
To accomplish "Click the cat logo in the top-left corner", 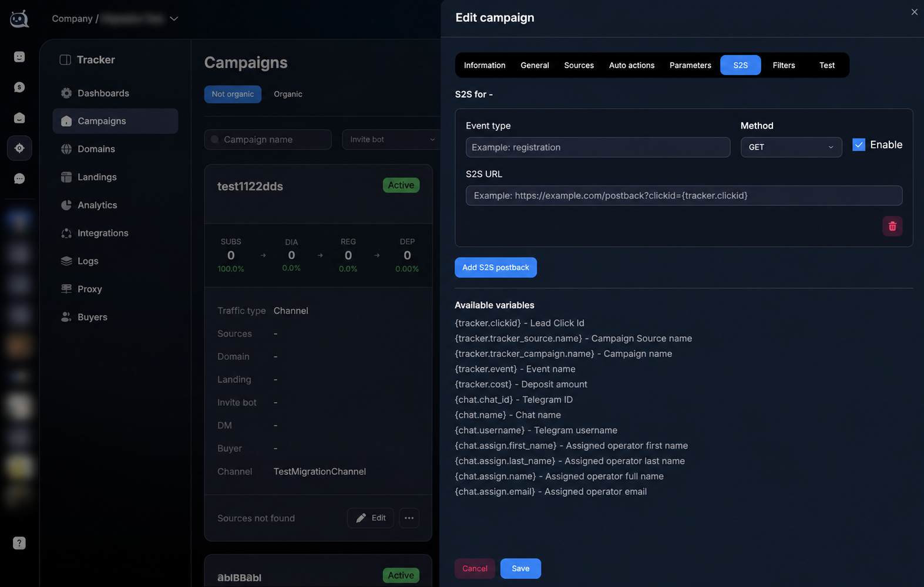I will (x=19, y=19).
